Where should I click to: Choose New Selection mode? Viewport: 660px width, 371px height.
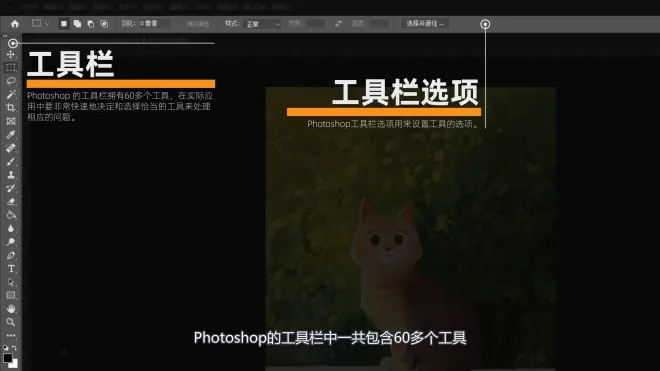click(x=64, y=24)
